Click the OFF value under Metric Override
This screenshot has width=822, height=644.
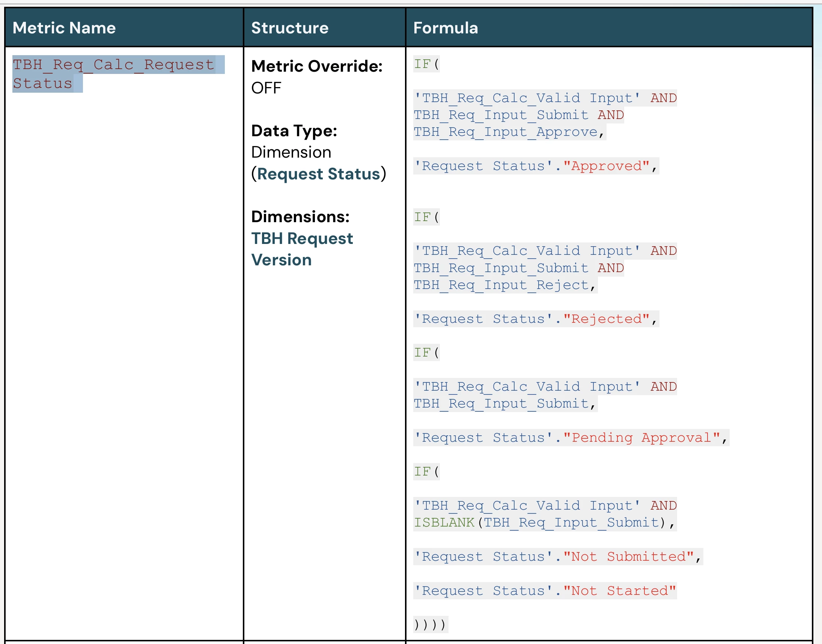tap(266, 88)
